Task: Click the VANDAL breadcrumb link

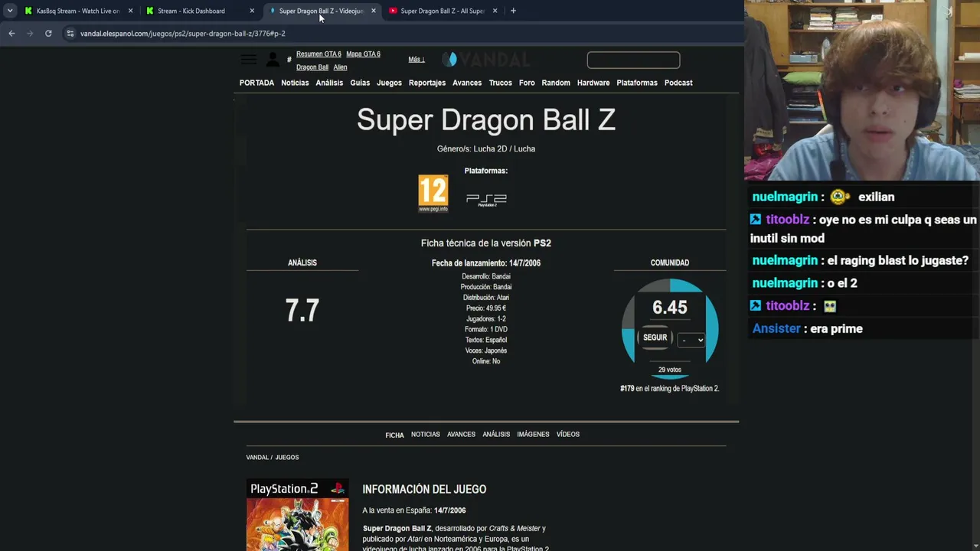Action: (x=257, y=458)
